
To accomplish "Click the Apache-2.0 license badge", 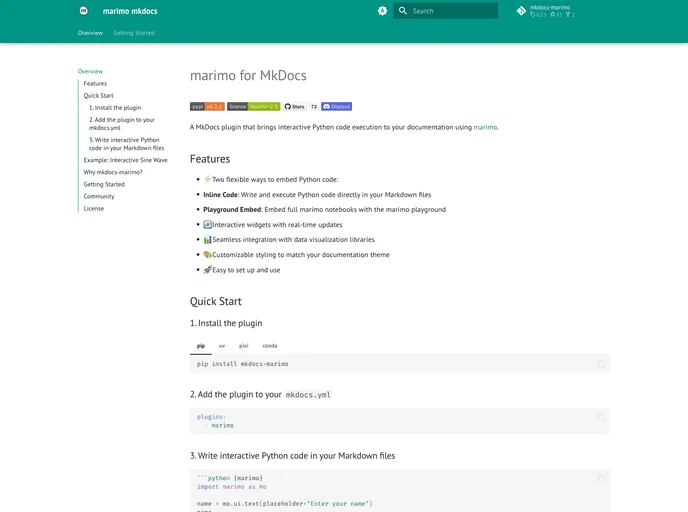I will [x=254, y=107].
